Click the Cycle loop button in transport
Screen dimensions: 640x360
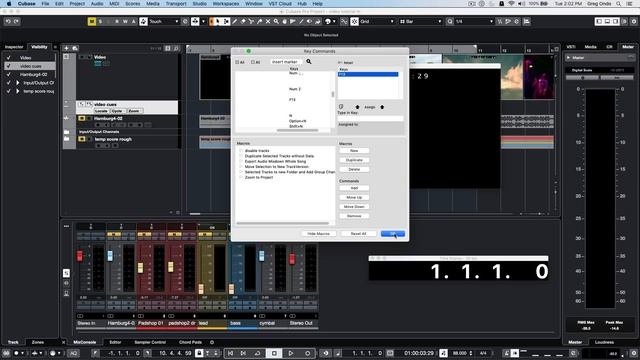tap(258, 353)
